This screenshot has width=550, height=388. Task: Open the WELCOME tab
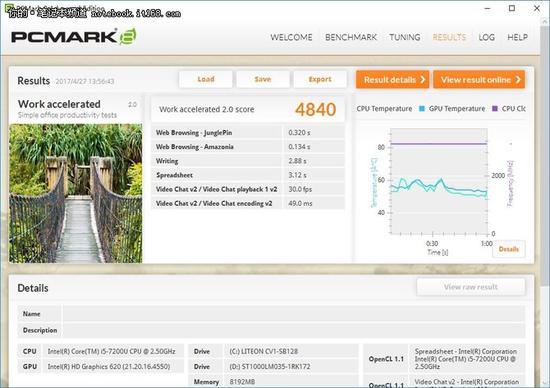291,37
